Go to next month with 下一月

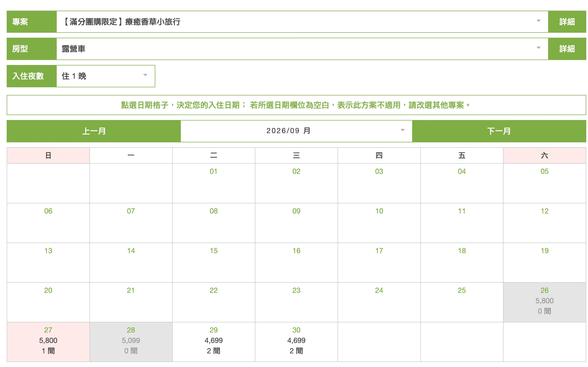click(x=499, y=131)
